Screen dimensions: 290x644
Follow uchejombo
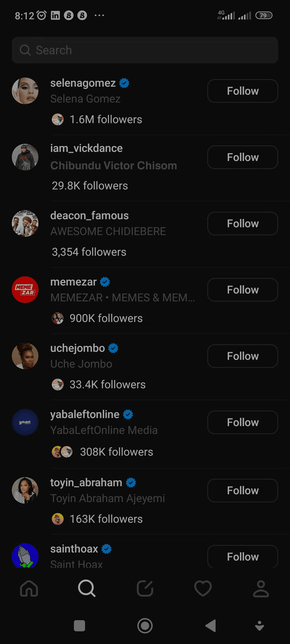point(242,356)
